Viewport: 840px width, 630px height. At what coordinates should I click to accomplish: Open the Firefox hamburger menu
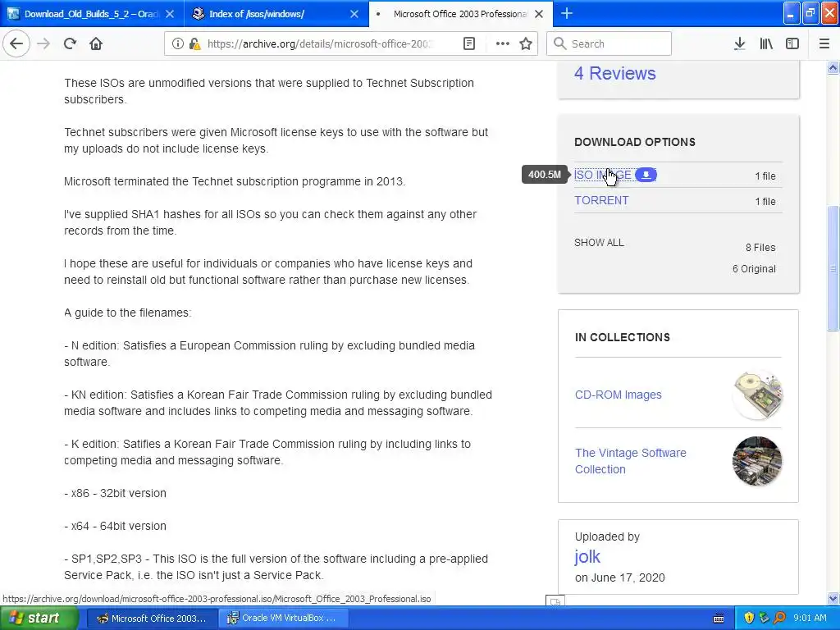pos(824,44)
